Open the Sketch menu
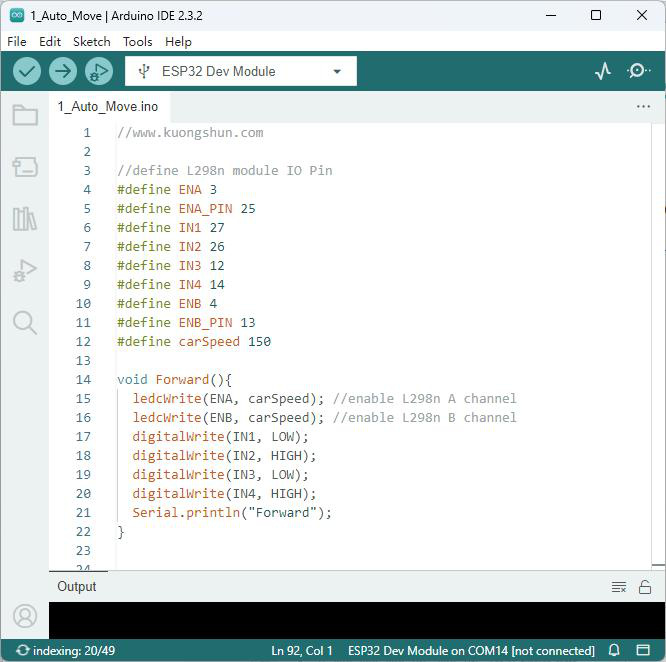The image size is (666, 662). click(x=92, y=42)
